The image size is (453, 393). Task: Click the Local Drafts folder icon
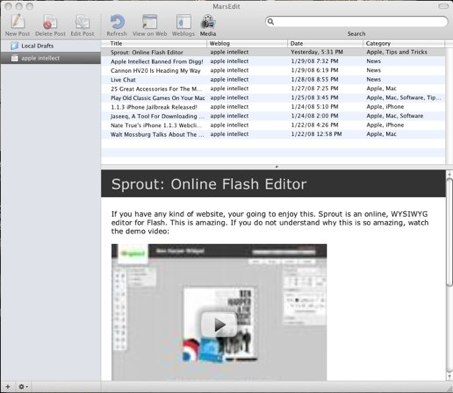[x=14, y=46]
